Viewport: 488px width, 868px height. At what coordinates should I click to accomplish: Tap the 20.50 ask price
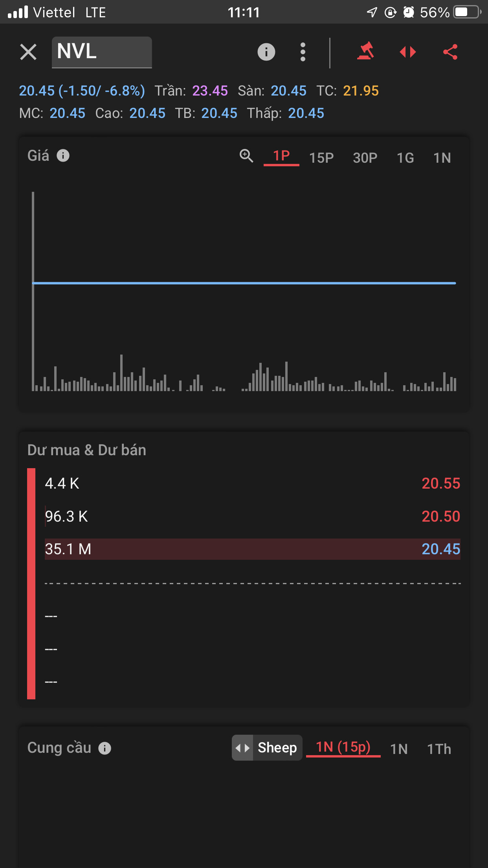coord(440,516)
